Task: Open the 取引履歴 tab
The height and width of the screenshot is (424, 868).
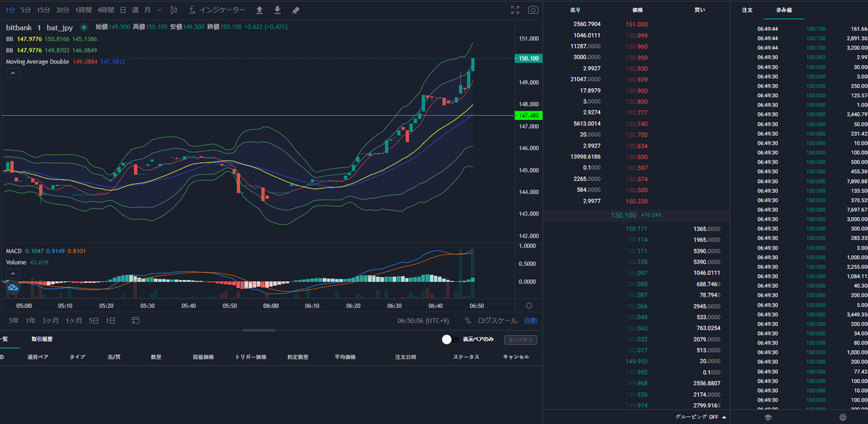Action: [42, 339]
